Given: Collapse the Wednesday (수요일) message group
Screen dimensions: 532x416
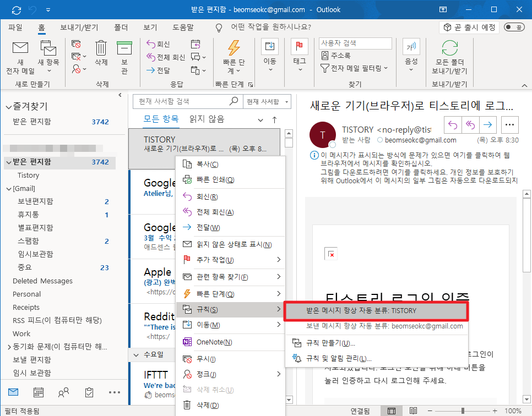Looking at the screenshot, I should tap(136, 355).
